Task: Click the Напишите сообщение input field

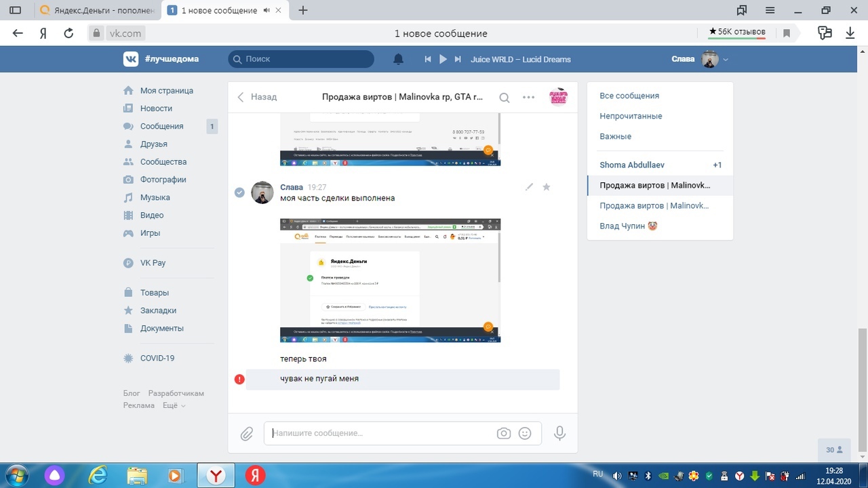Action: (x=380, y=434)
